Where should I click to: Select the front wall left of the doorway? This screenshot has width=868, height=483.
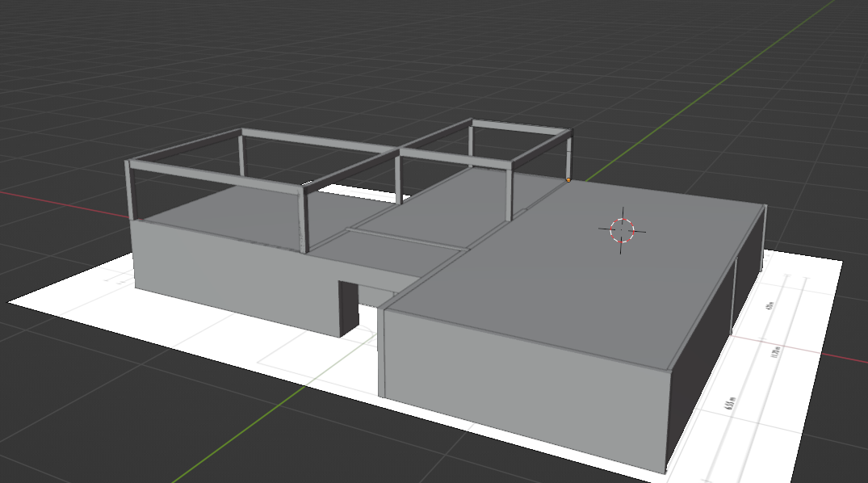pyautogui.click(x=237, y=277)
